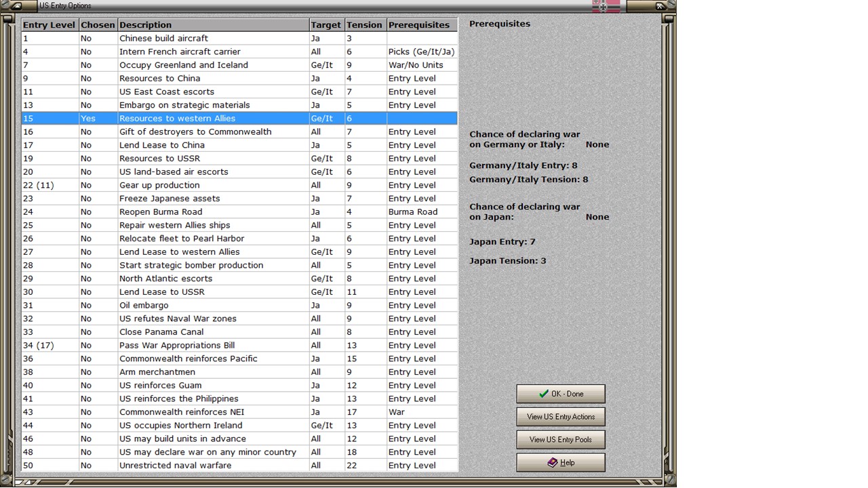Image resolution: width=868 pixels, height=488 pixels.
Task: Click the 'Burma Road' prerequisite cell
Action: click(422, 211)
